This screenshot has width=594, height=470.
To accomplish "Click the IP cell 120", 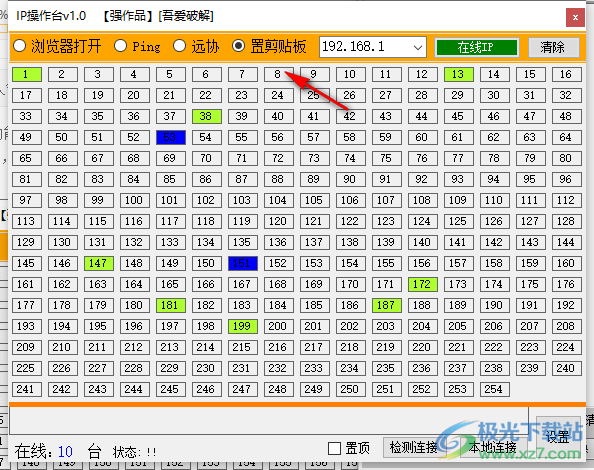I will point(278,221).
